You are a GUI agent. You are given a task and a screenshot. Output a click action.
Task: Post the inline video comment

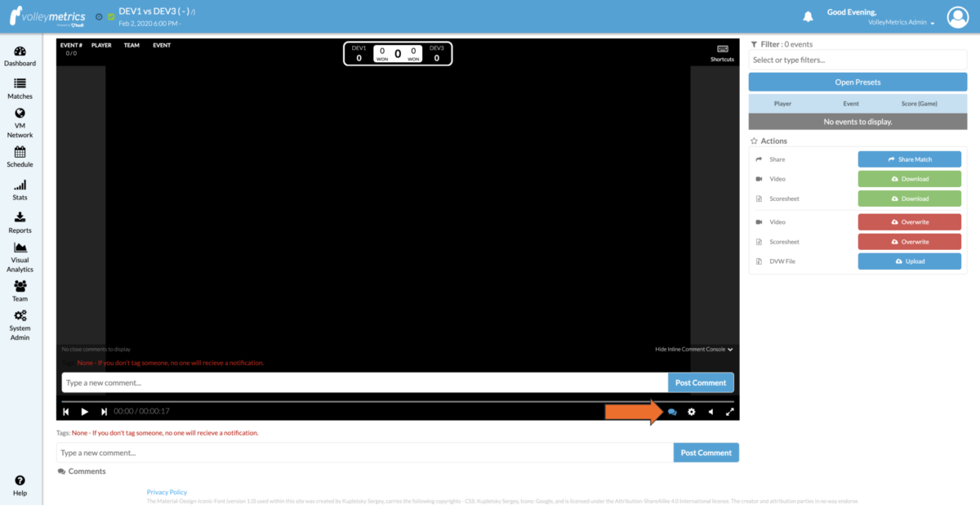tap(701, 382)
